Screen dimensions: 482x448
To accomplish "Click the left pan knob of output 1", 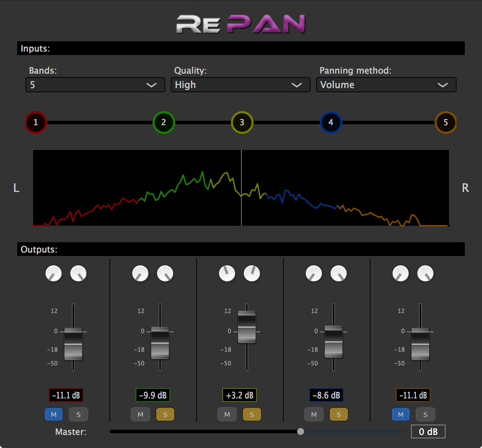I will click(54, 274).
